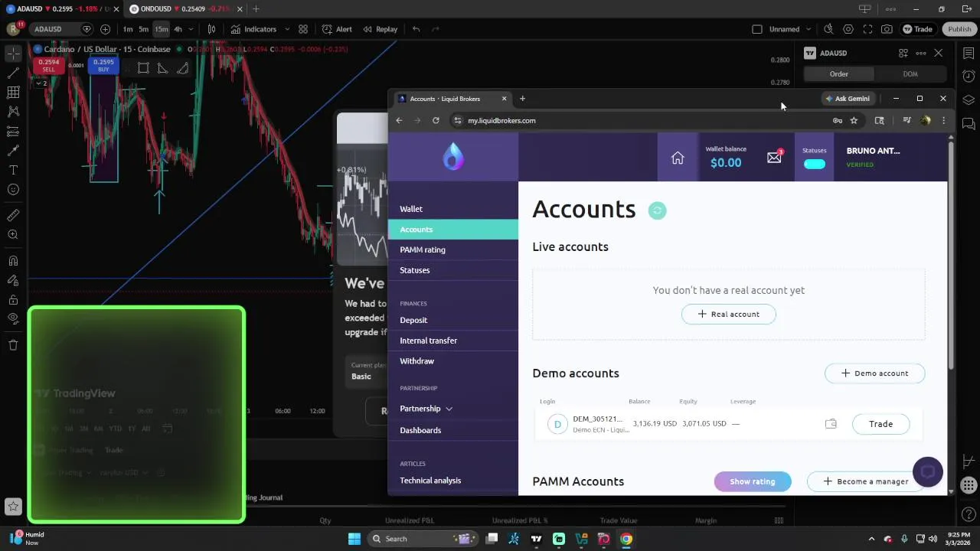Toggle the eye icon to hide all drawings
Screen dimensions: 980x551
coord(13,318)
